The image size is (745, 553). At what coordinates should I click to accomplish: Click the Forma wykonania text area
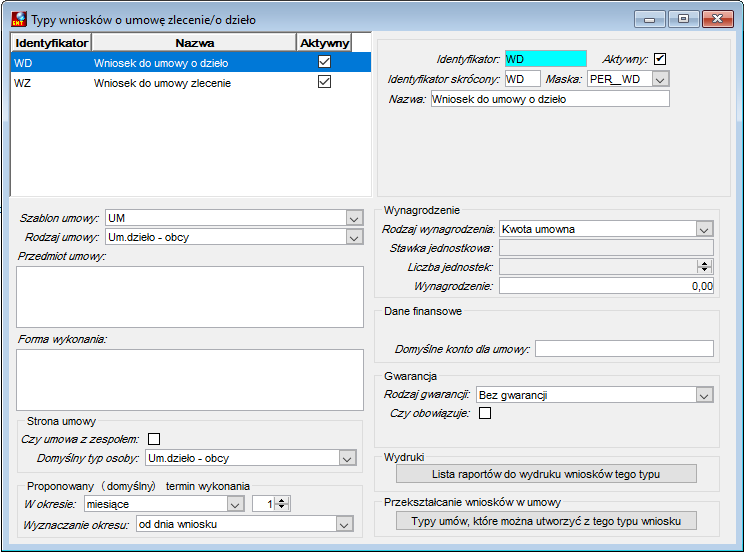click(190, 380)
